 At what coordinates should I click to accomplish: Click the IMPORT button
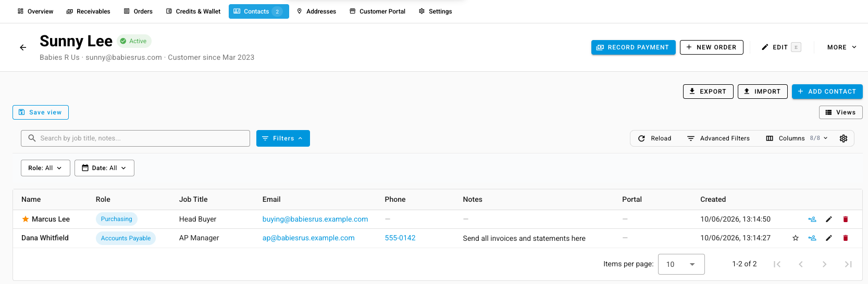(x=762, y=92)
